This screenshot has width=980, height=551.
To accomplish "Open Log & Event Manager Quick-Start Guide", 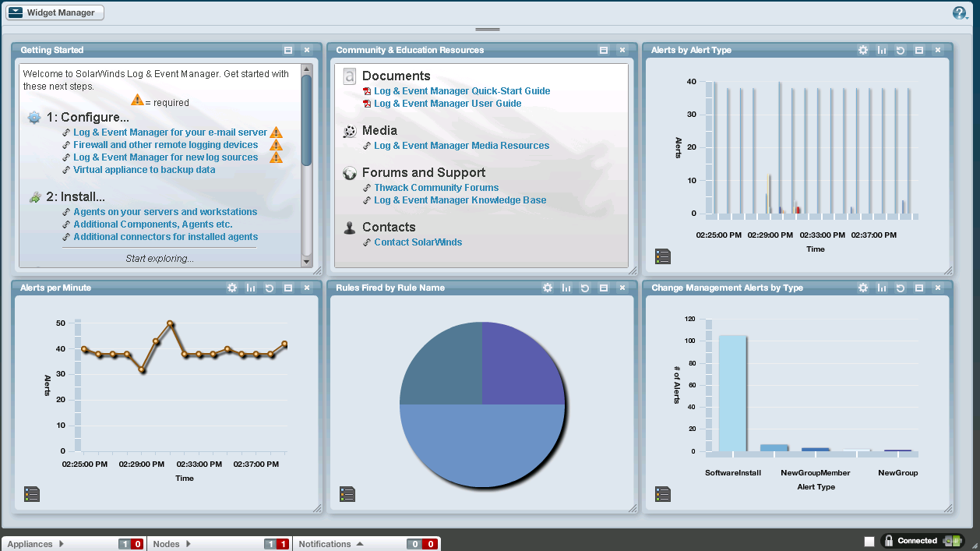I will click(462, 91).
